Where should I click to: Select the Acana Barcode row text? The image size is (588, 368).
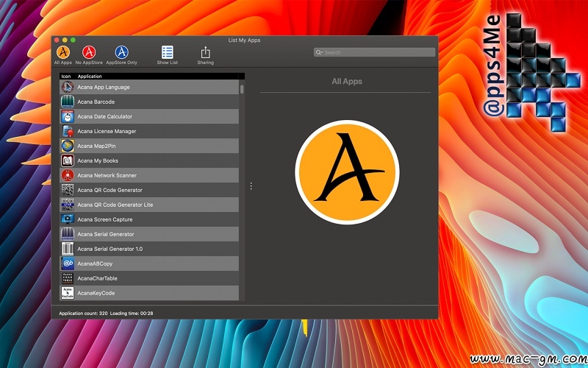click(96, 102)
